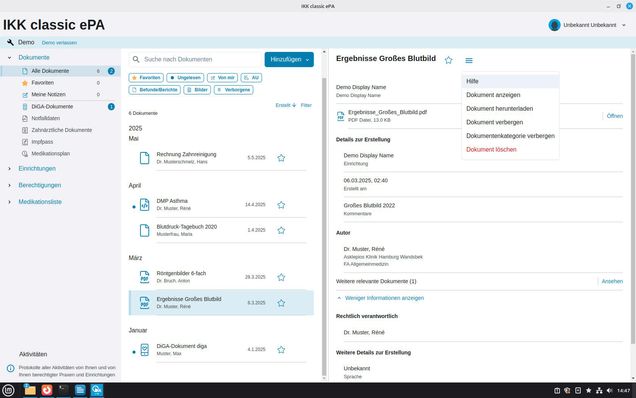
Task: Click the Röntgenbilder PDF file icon
Action: [x=144, y=278]
